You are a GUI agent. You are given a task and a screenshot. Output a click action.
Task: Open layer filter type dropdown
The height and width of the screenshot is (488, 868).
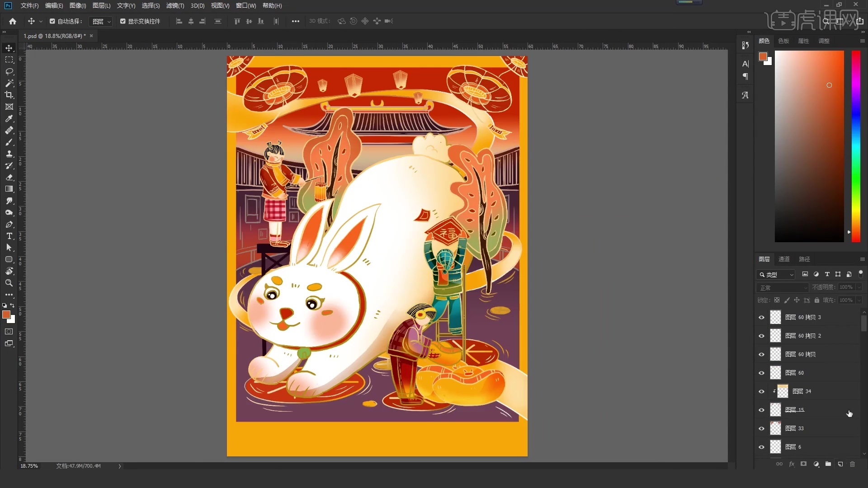[776, 275]
